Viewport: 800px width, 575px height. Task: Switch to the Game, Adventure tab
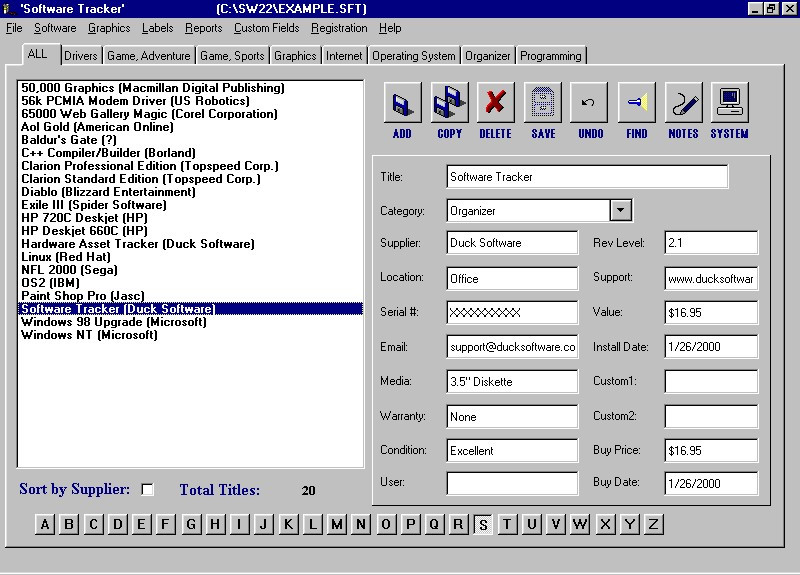[148, 56]
